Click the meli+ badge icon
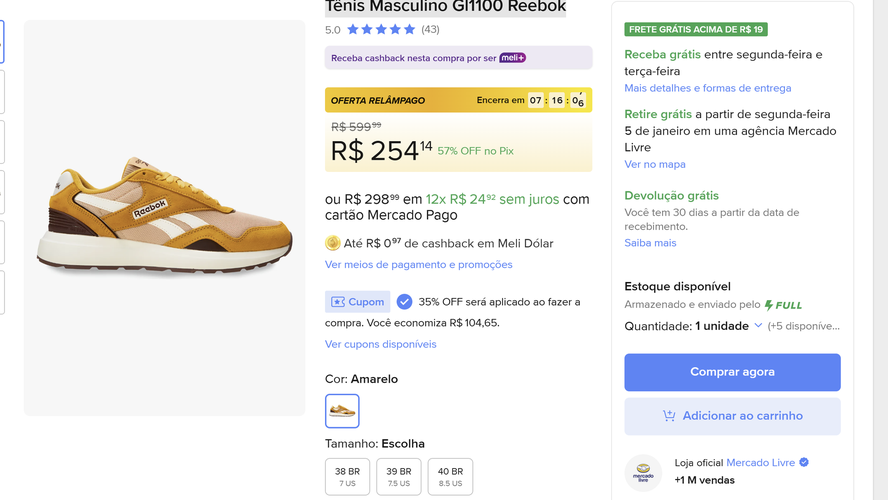Image resolution: width=888 pixels, height=500 pixels. pos(513,58)
